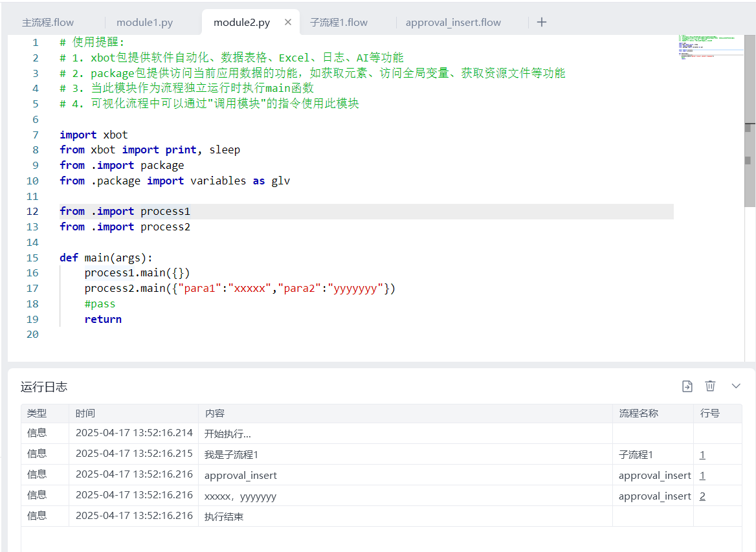The width and height of the screenshot is (756, 552).
Task: Collapse the 运行日志 panel
Action: [736, 386]
